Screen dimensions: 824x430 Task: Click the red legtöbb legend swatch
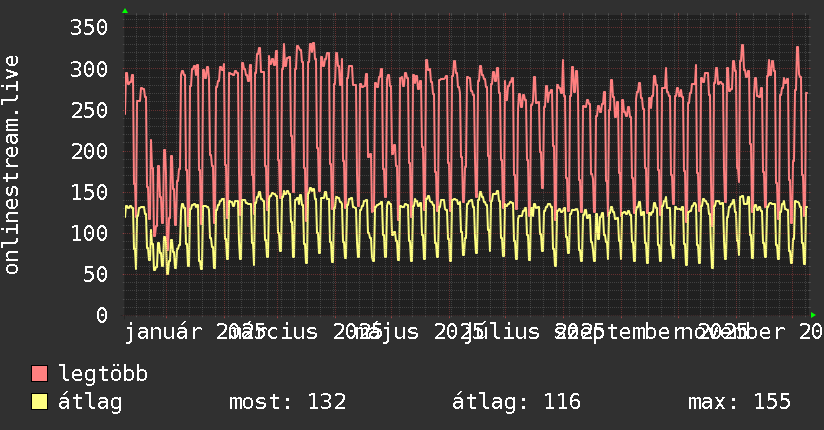point(39,373)
